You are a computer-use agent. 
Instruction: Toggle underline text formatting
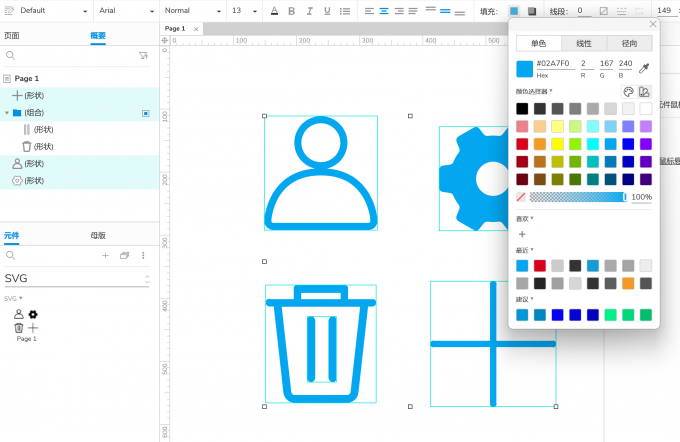pos(327,11)
